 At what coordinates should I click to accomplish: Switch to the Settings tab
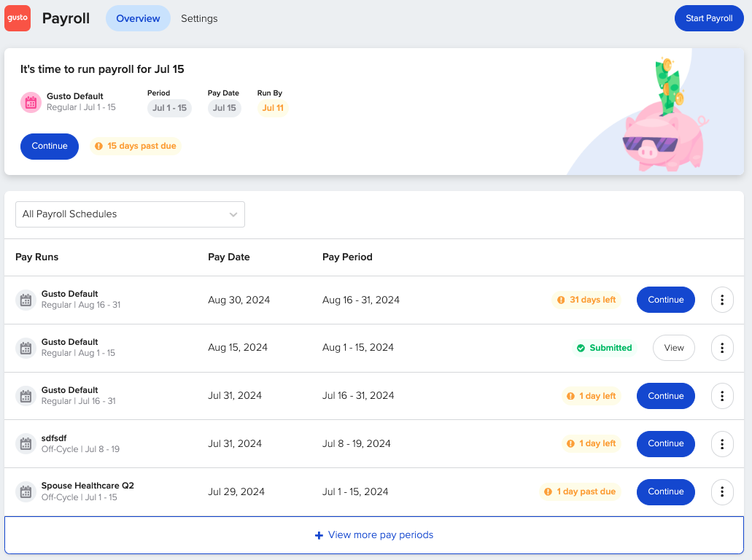click(x=199, y=18)
